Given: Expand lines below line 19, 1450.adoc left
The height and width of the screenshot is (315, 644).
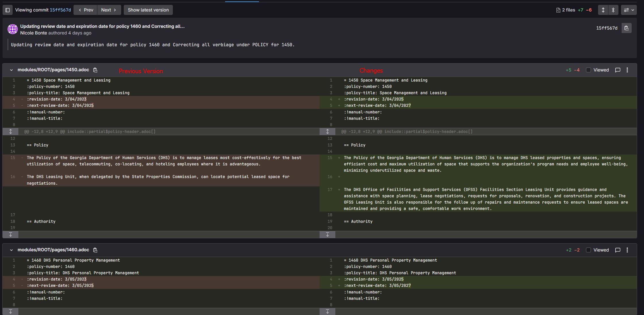Looking at the screenshot, I should pyautogui.click(x=11, y=235).
